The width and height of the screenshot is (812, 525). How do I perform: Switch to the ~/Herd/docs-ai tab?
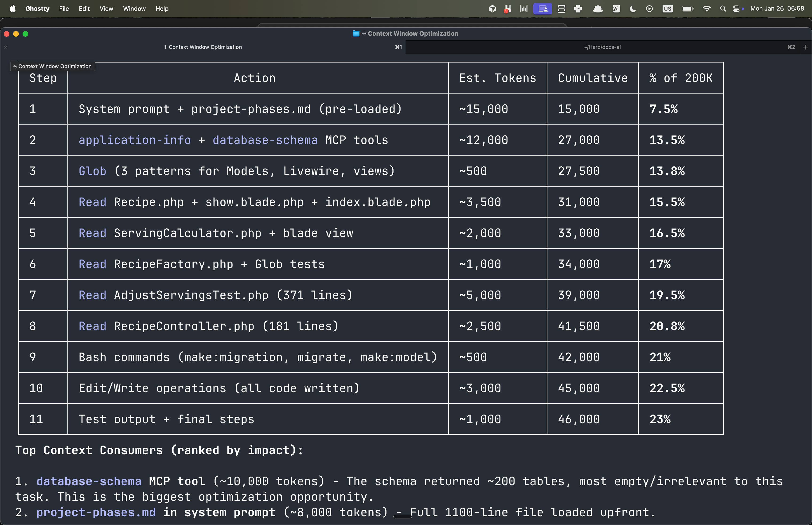coord(602,47)
